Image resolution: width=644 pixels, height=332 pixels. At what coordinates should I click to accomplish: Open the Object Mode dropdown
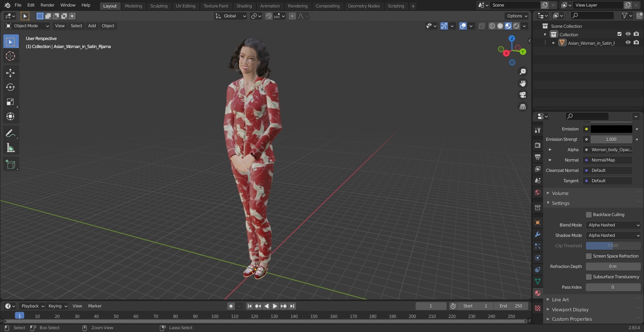[x=27, y=26]
